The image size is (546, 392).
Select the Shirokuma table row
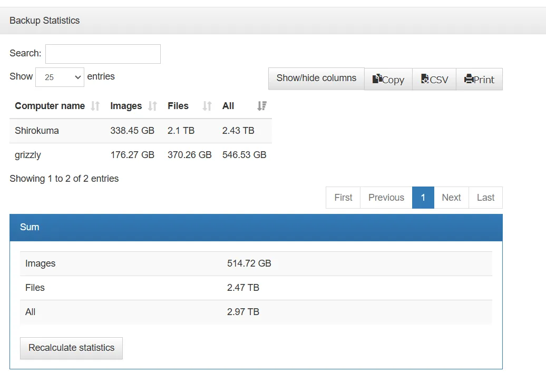[x=141, y=131]
